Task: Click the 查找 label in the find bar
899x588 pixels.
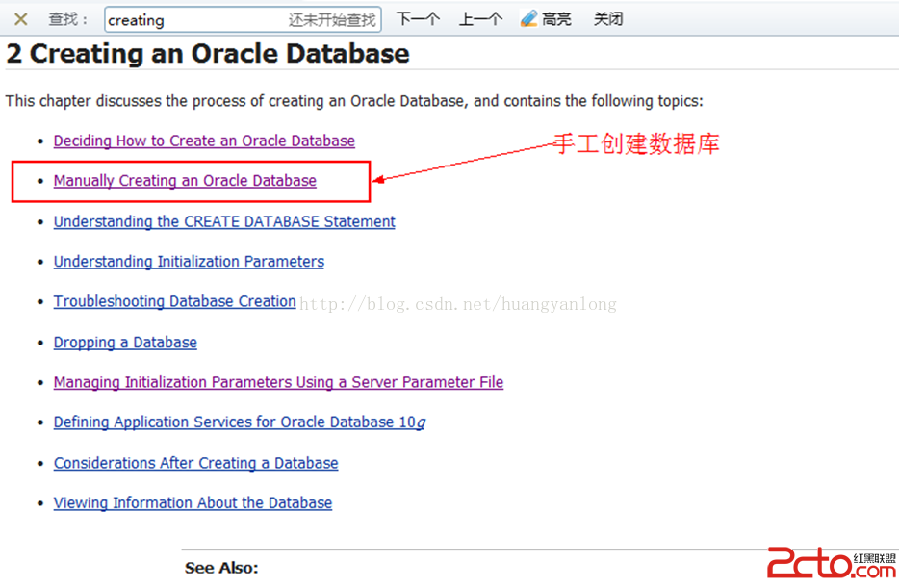Action: [x=67, y=19]
